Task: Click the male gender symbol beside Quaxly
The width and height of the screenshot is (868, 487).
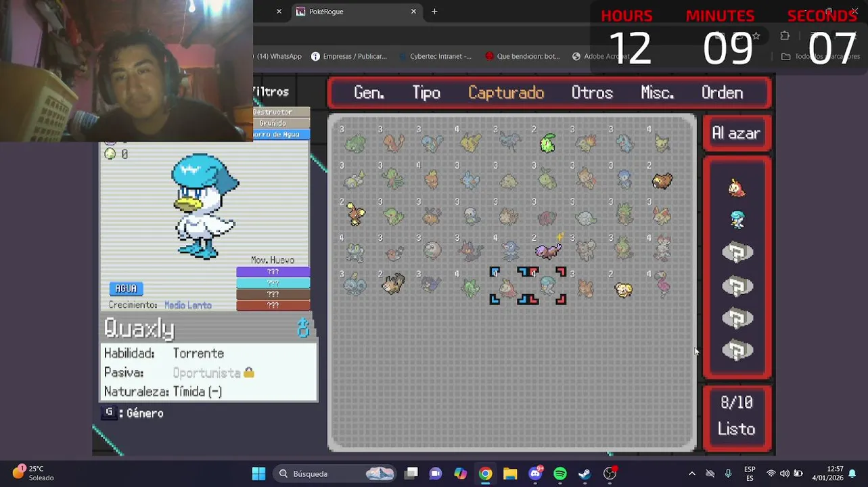Action: point(303,329)
